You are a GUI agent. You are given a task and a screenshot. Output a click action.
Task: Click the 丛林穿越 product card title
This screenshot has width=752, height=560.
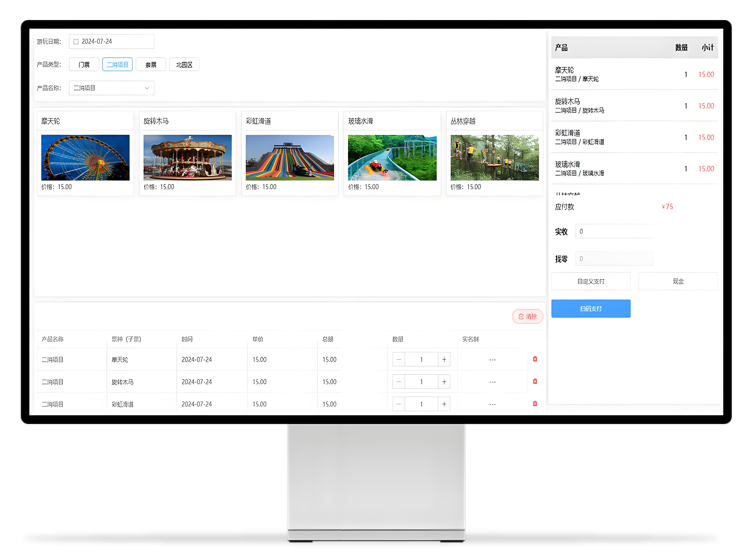(x=463, y=121)
